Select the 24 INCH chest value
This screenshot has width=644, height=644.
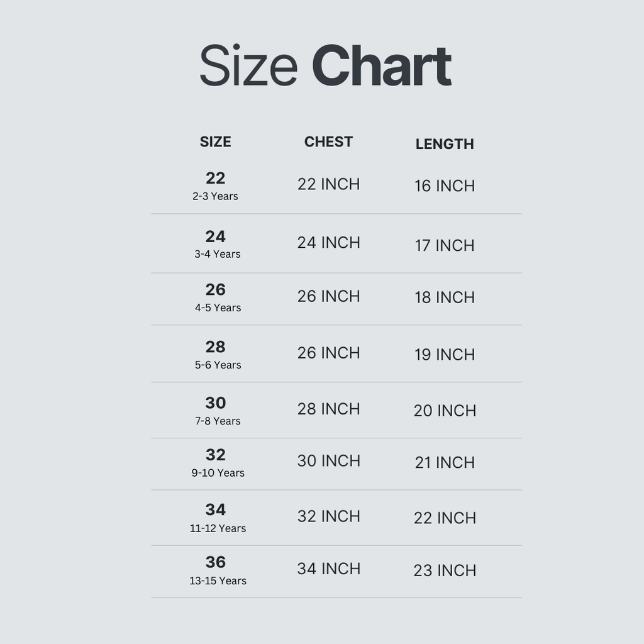point(328,243)
